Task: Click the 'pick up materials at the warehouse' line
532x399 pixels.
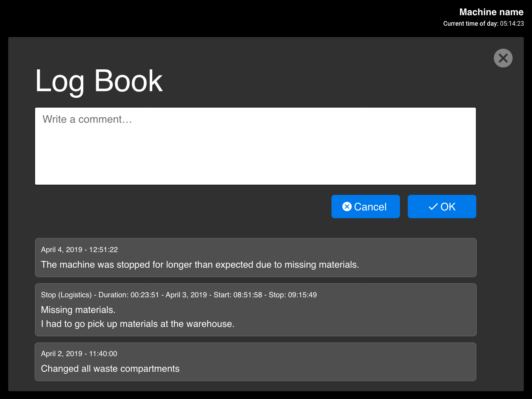Action: coord(137,324)
